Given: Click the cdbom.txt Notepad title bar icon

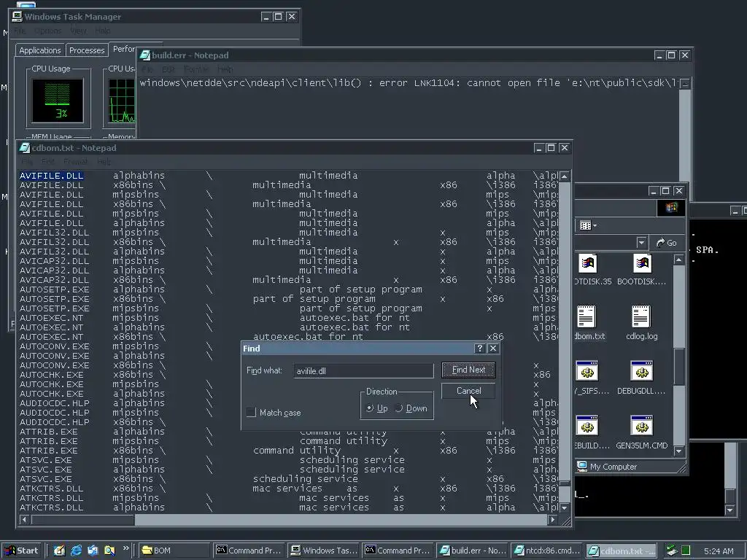Looking at the screenshot, I should click(x=25, y=148).
